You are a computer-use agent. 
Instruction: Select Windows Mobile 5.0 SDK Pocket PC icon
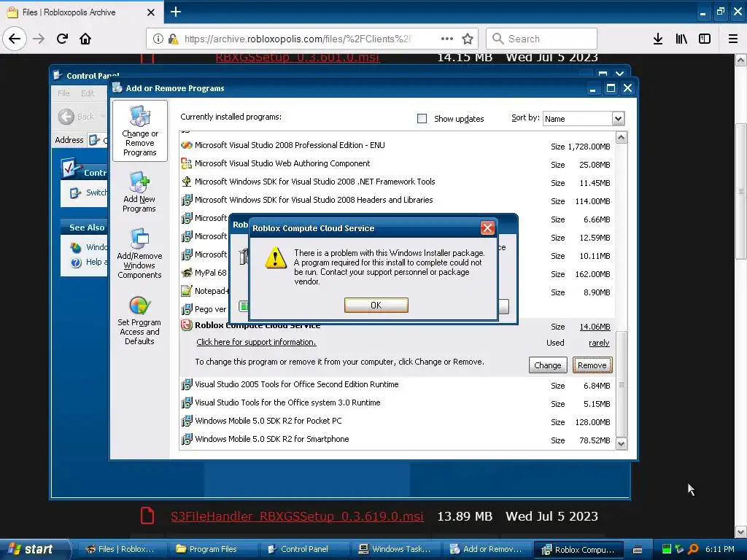tap(186, 421)
